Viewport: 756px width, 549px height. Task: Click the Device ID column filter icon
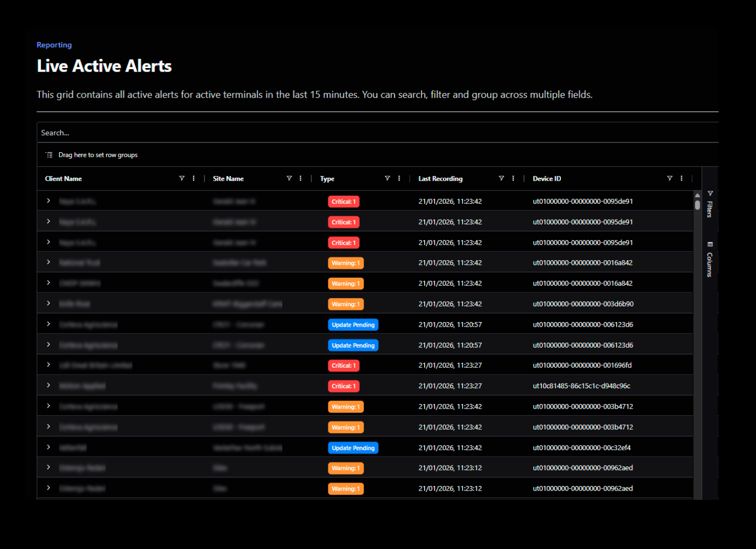click(669, 178)
